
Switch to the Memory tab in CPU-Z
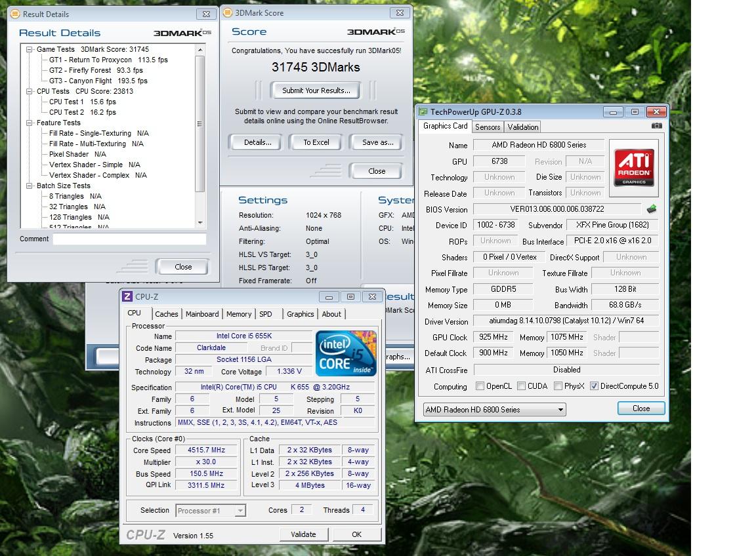[239, 314]
